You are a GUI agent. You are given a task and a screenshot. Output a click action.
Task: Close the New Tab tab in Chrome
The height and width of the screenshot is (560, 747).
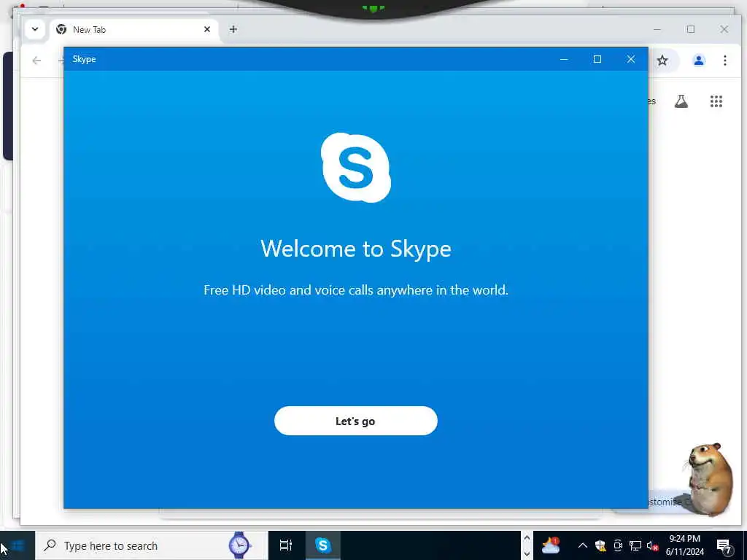click(x=207, y=29)
